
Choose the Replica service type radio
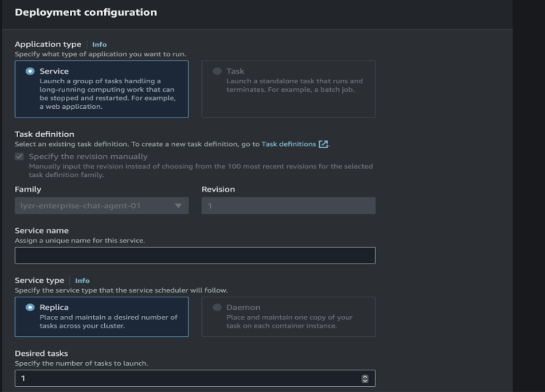click(30, 307)
